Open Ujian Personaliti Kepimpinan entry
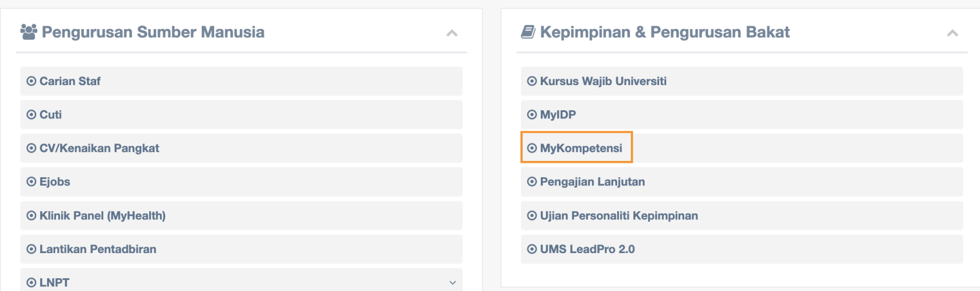The image size is (980, 291). [x=742, y=216]
